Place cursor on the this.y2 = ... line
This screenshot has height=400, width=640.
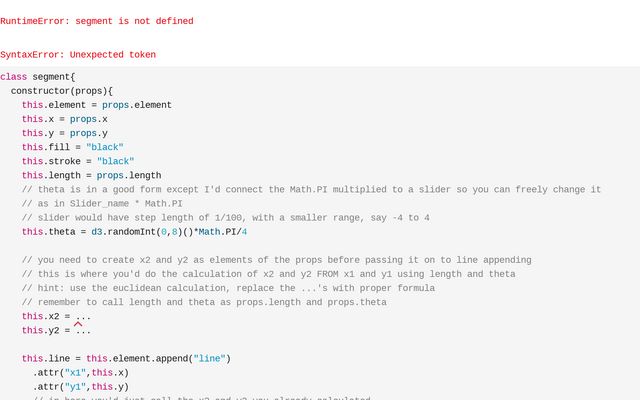[56, 330]
